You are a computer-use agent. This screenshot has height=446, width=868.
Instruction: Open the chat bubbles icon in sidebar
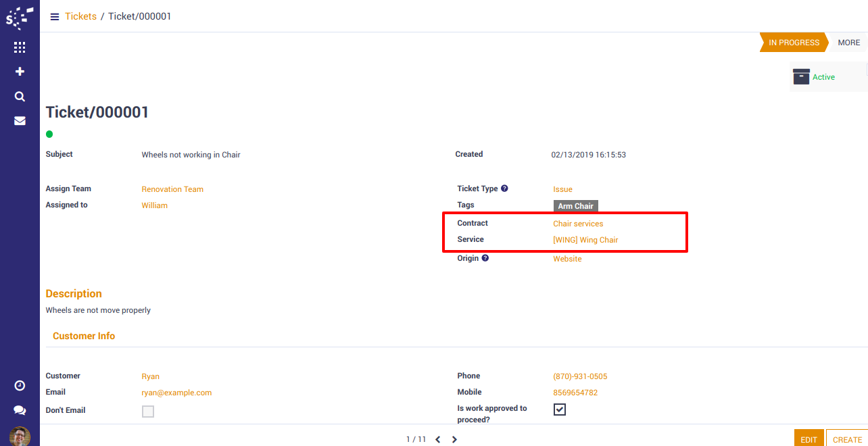click(x=20, y=410)
